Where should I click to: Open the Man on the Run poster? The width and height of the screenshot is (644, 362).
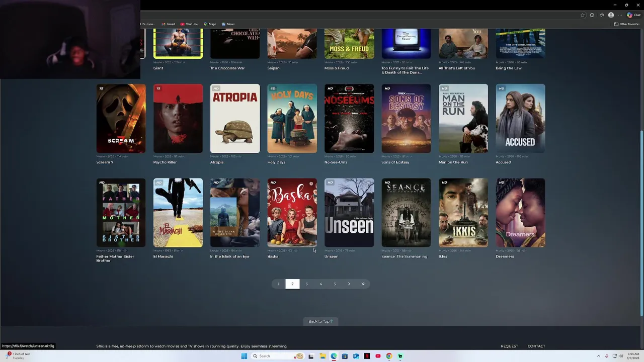click(463, 118)
